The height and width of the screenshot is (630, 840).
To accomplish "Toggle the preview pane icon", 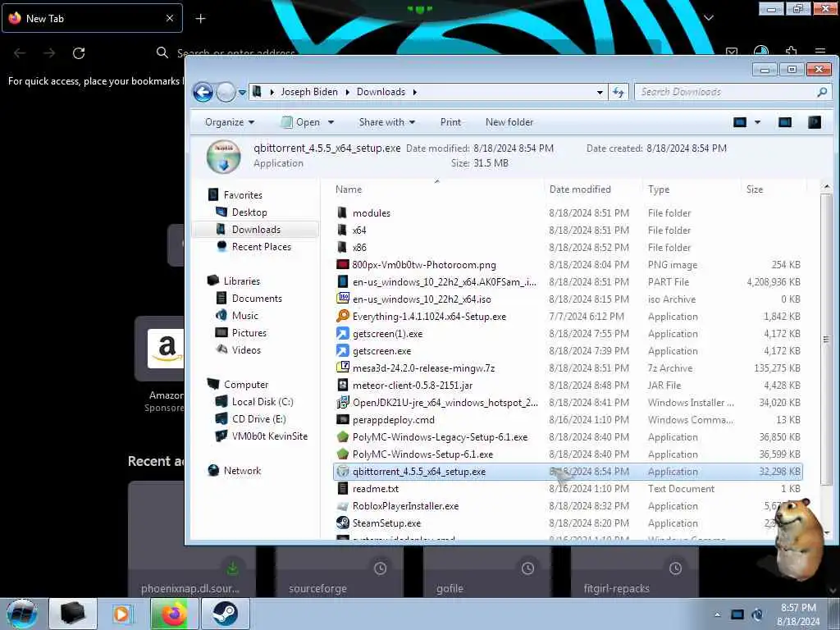I will pos(785,122).
